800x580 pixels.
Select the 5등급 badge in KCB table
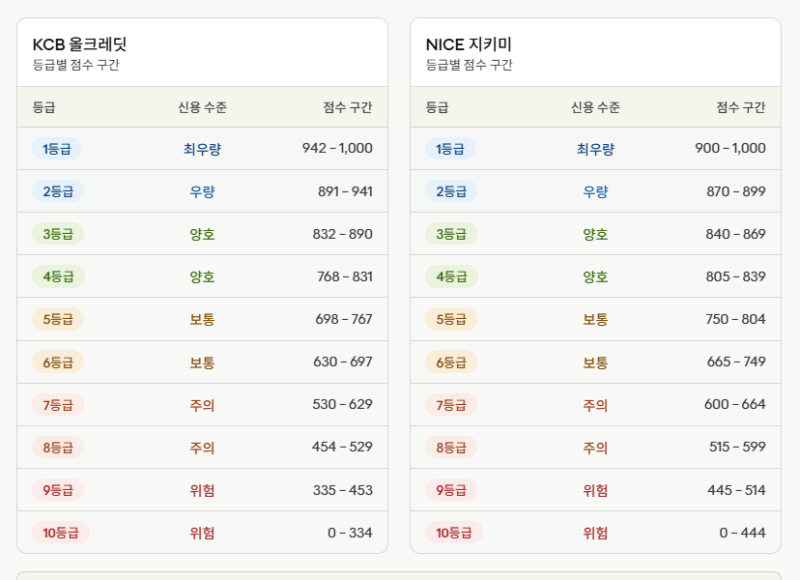click(58, 319)
